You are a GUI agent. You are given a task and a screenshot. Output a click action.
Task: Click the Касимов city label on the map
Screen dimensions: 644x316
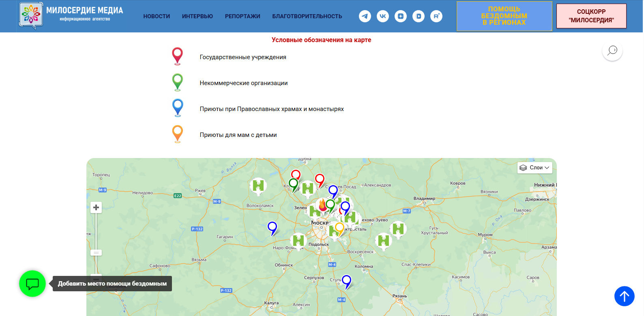click(x=461, y=277)
